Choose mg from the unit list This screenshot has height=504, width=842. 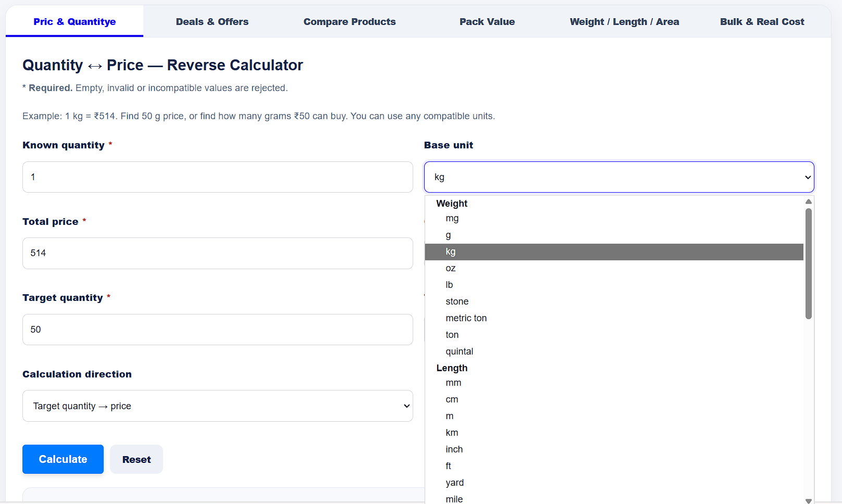coord(614,219)
